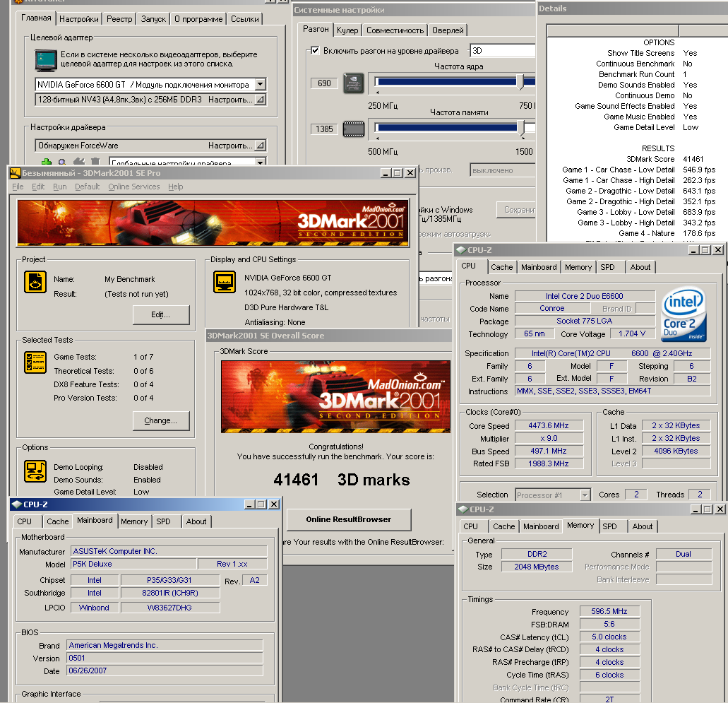
Task: Click the monitor icon in Целевой адаптер group
Action: pos(46,60)
